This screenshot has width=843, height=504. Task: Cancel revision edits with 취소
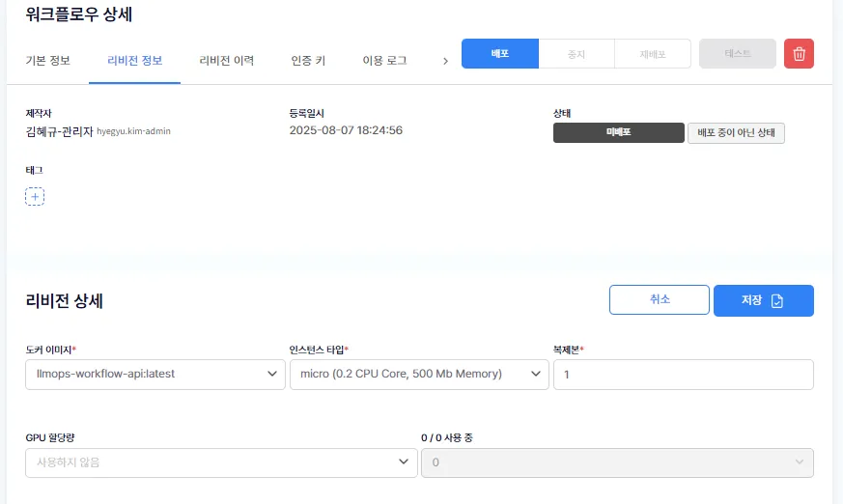tap(660, 300)
